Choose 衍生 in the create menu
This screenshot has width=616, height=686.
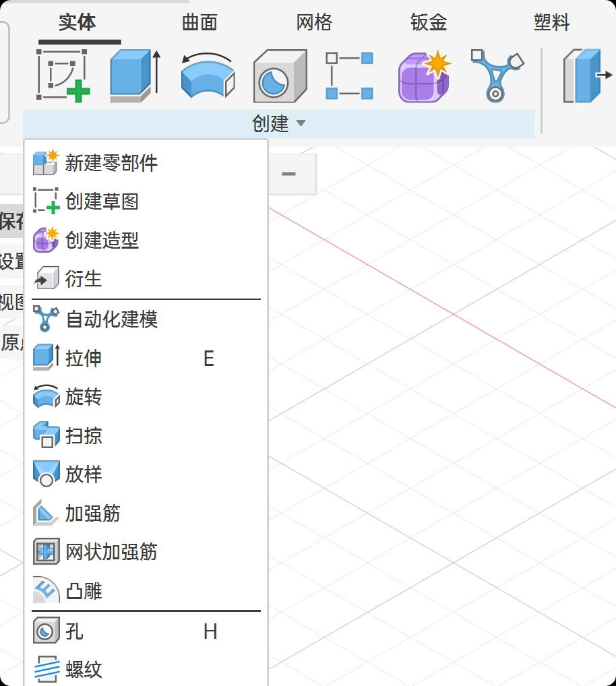pos(84,278)
